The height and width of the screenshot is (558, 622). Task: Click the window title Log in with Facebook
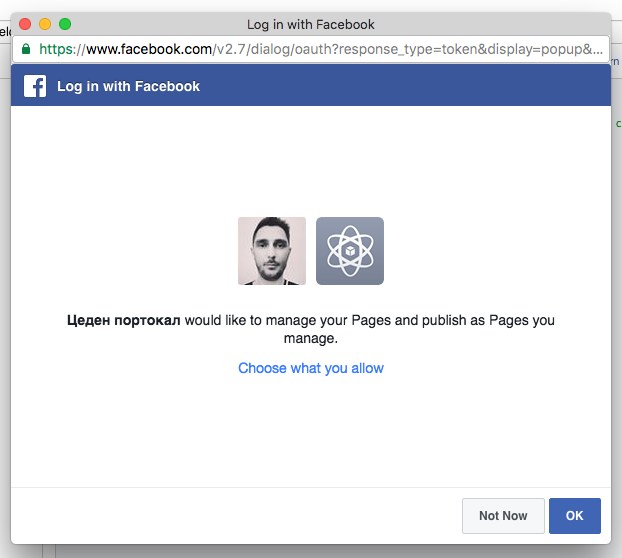pos(311,25)
